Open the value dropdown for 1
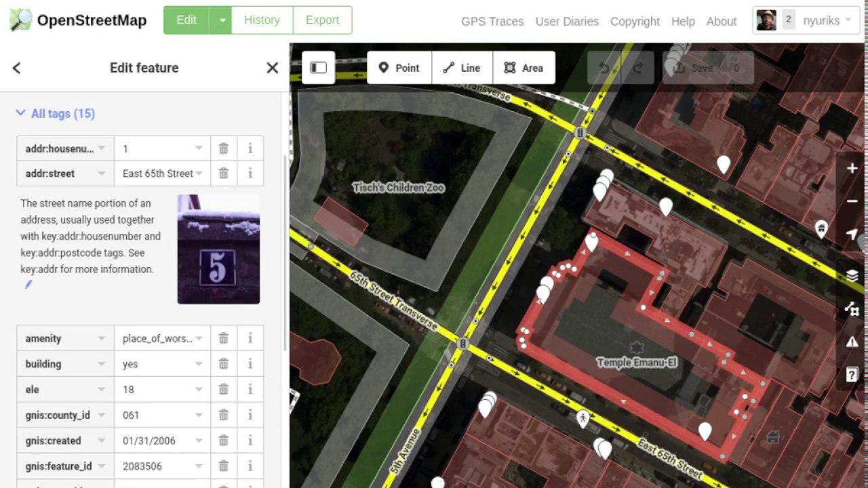Viewport: 868px width, 488px height. 199,148
